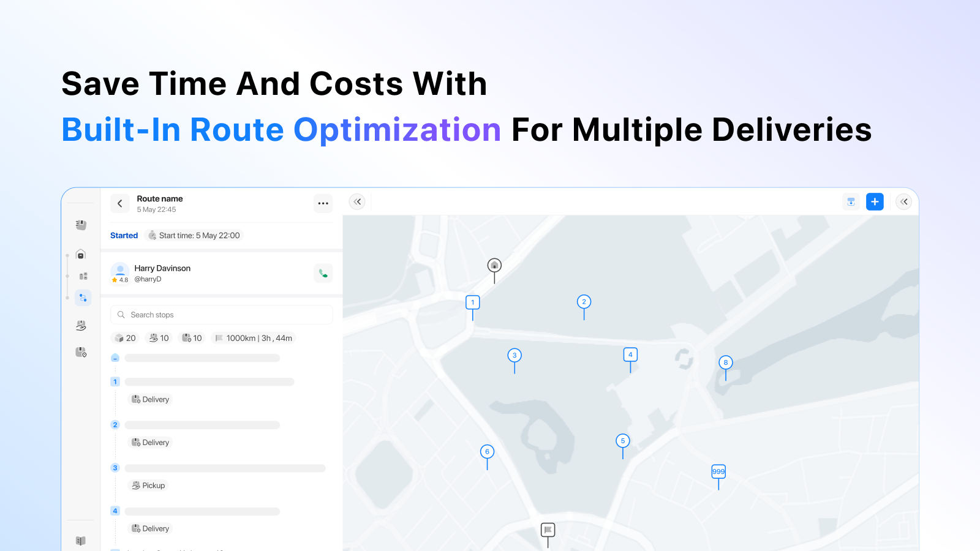Open the delivery location icon in the sidebar
980x551 pixels.
click(81, 352)
